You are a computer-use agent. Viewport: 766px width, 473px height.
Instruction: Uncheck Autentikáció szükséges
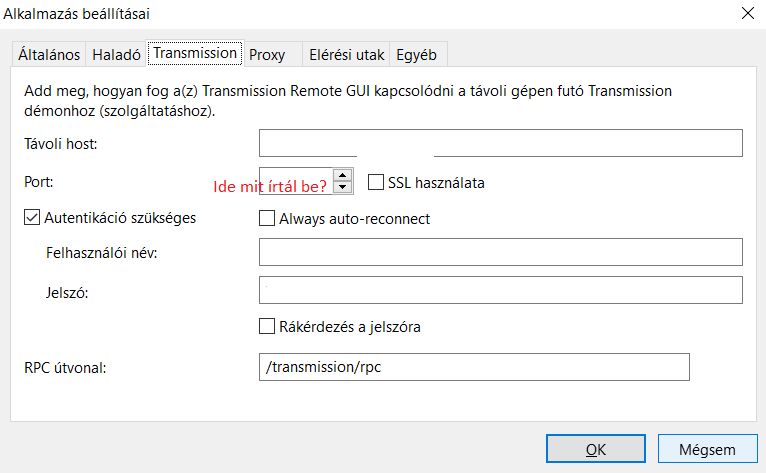pos(32,217)
